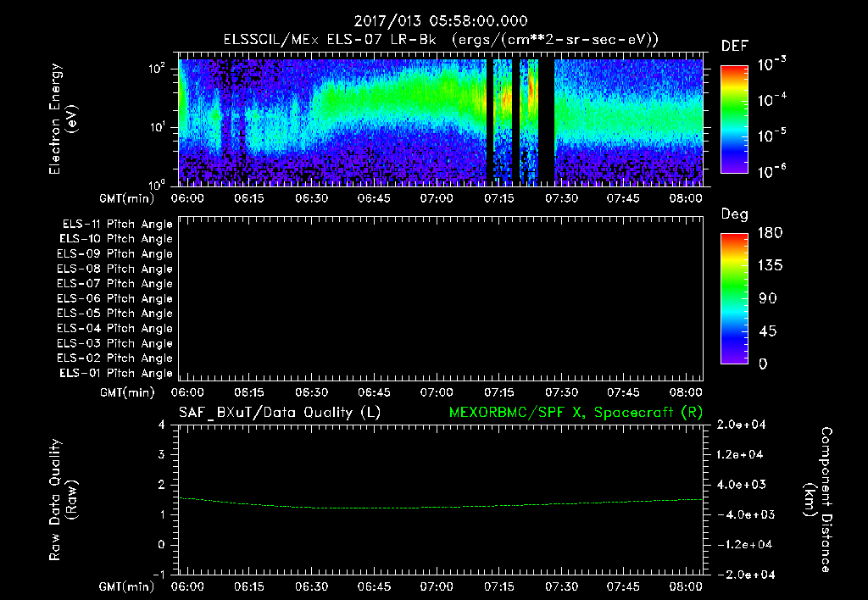Click the Deg pitch angle color bar
868x600 pixels.
[x=734, y=298]
